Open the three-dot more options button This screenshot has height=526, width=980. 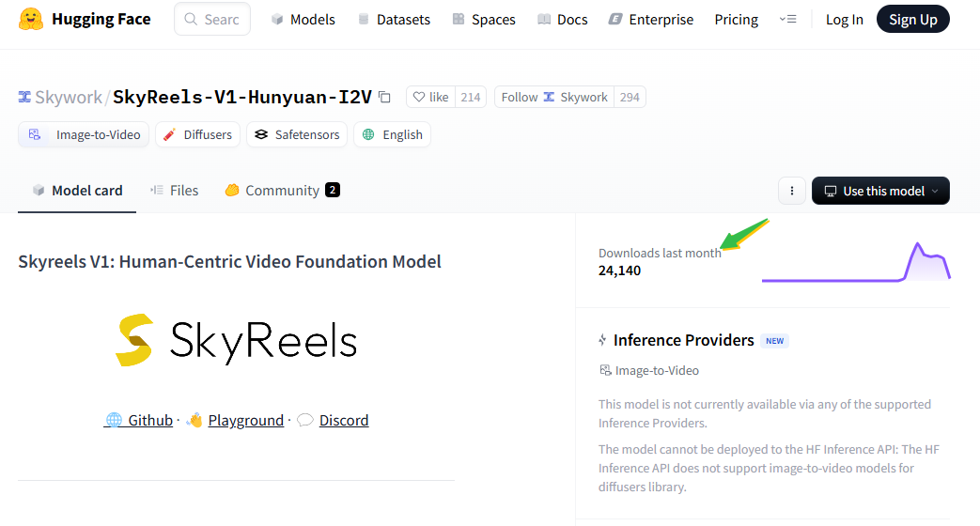click(792, 191)
